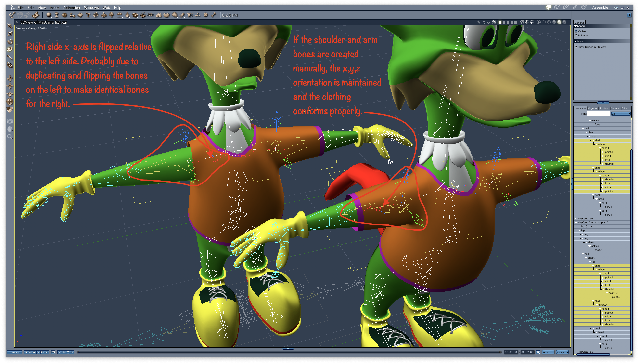This screenshot has height=364, width=639.
Task: Click the Animate button
Action: pos(14,352)
